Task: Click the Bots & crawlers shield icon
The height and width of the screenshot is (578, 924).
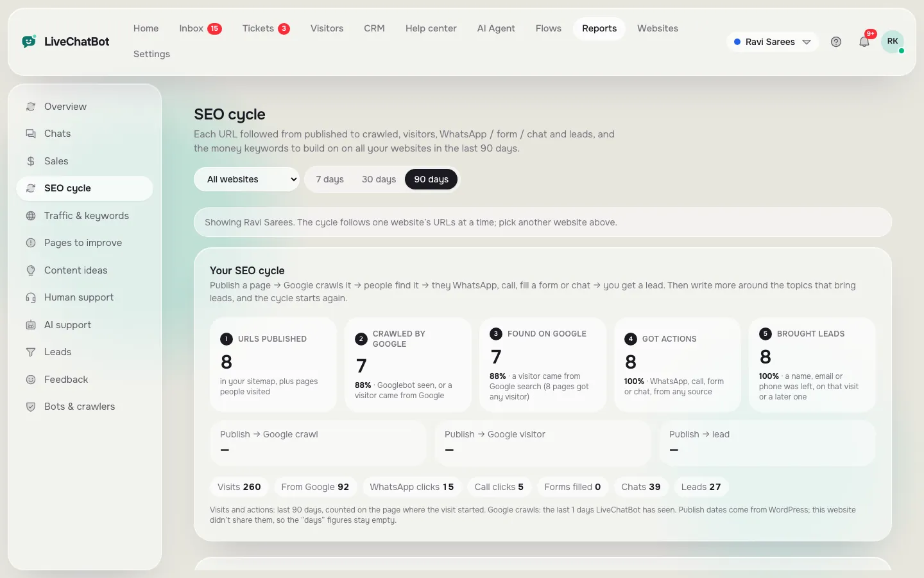Action: tap(31, 407)
